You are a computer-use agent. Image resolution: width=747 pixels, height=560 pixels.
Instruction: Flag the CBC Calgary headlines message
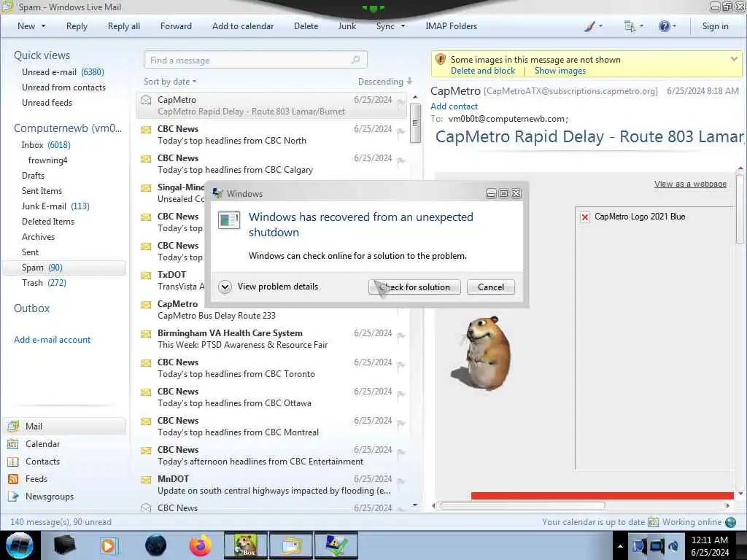[400, 160]
